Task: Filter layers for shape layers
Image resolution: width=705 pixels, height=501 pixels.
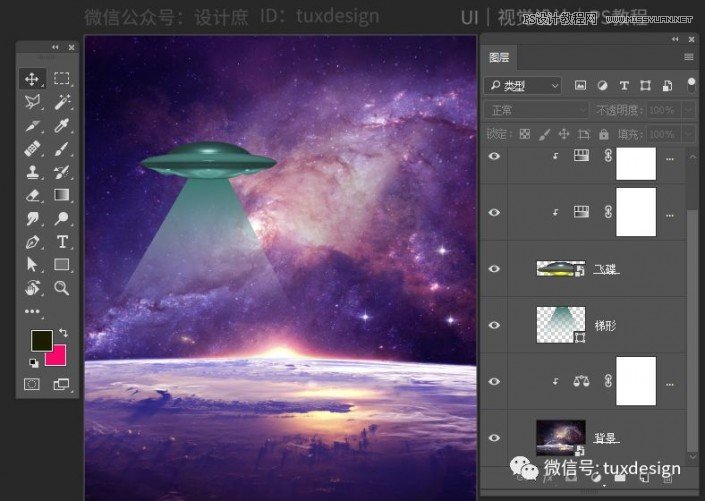Action: coord(646,85)
